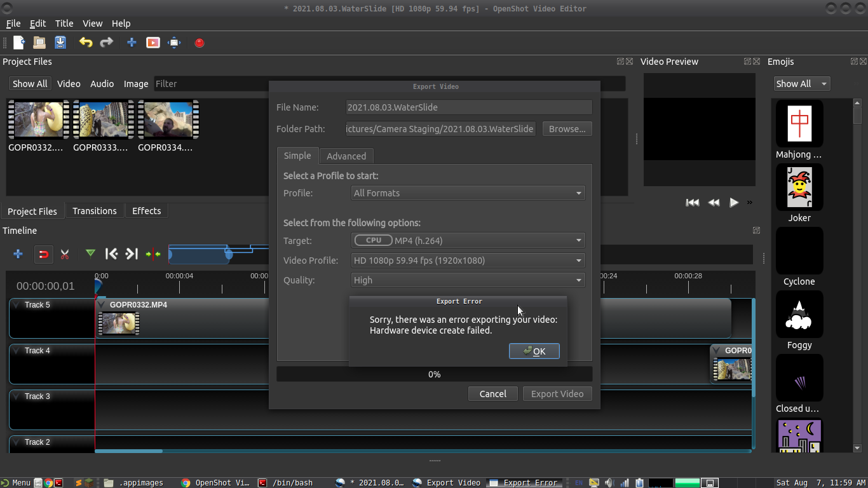Image resolution: width=868 pixels, height=488 pixels.
Task: Click the red Export Video button icon
Action: point(200,43)
